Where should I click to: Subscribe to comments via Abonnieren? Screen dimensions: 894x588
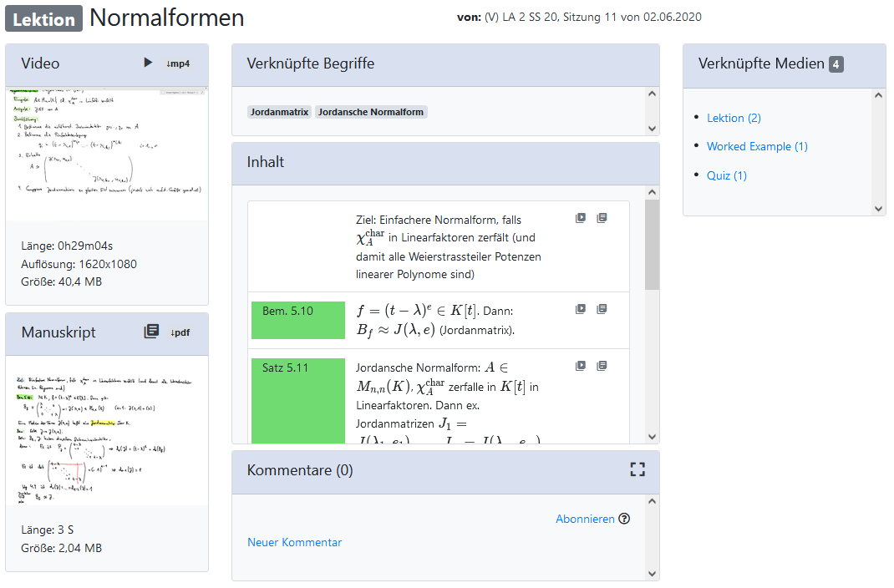click(585, 519)
